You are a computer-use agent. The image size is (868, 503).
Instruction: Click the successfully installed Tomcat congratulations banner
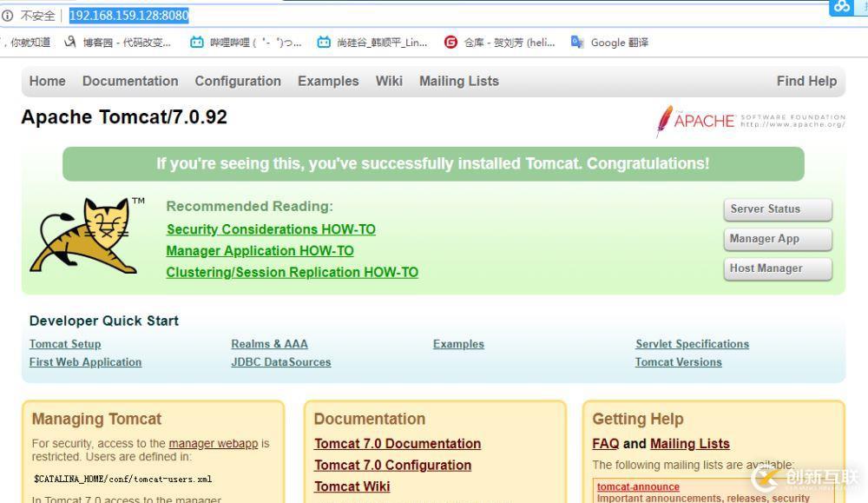coord(433,164)
